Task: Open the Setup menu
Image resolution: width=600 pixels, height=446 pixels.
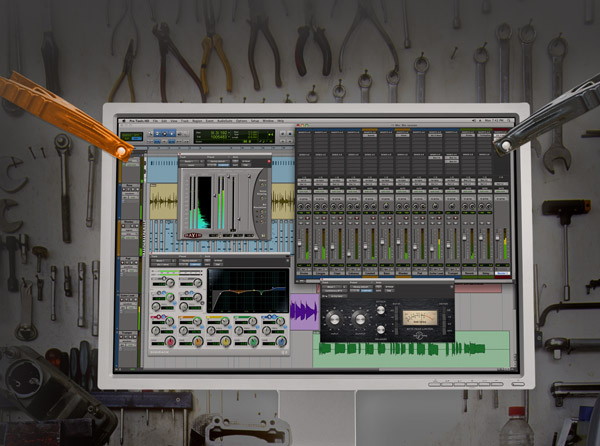Action: [x=255, y=121]
